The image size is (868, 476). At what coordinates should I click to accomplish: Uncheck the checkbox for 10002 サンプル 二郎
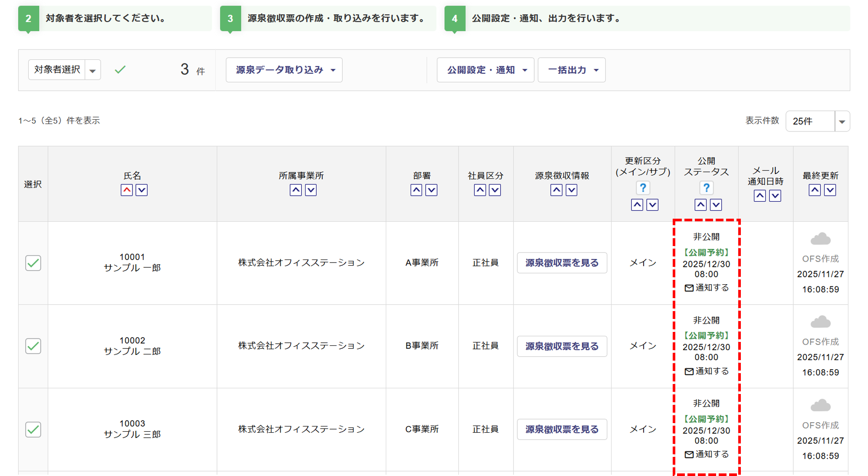click(33, 346)
